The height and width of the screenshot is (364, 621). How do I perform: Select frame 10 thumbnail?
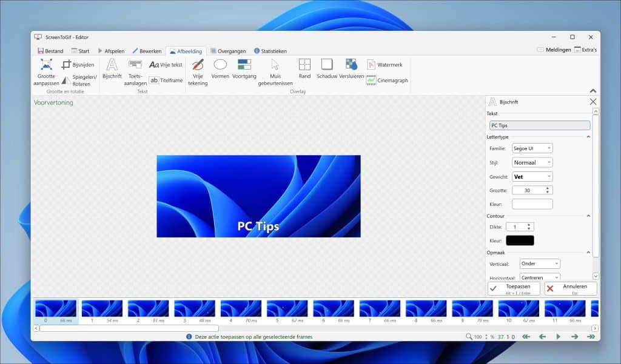[519, 311]
